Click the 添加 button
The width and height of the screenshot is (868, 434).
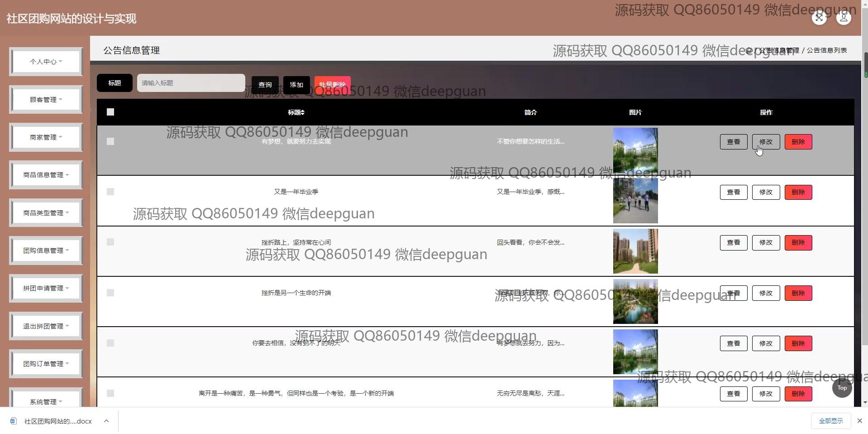296,85
